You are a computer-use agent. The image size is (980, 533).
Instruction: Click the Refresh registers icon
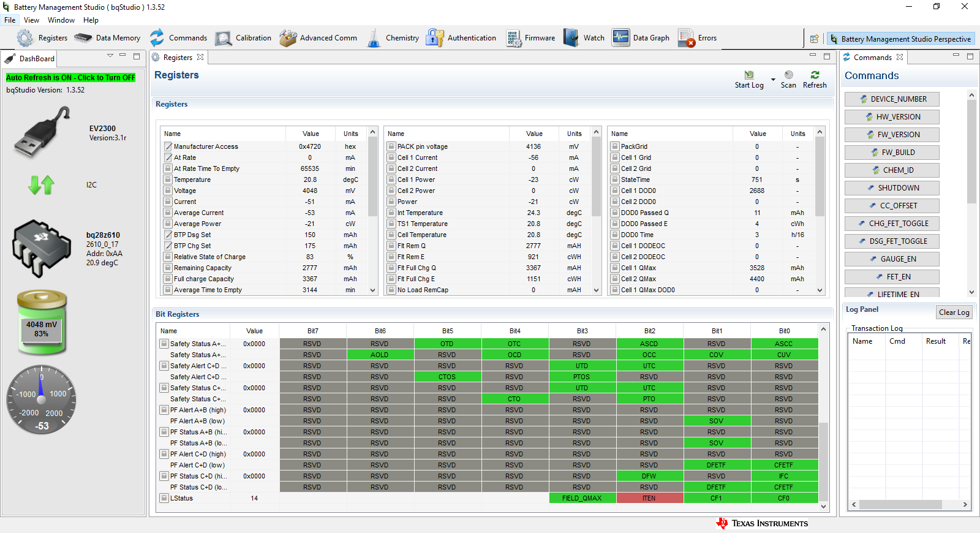click(x=815, y=75)
